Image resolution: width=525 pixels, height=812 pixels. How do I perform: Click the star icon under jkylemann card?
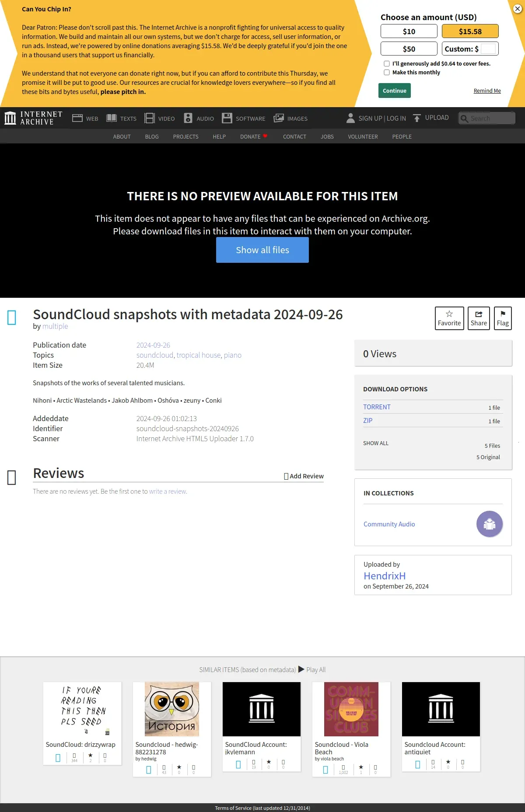click(269, 762)
